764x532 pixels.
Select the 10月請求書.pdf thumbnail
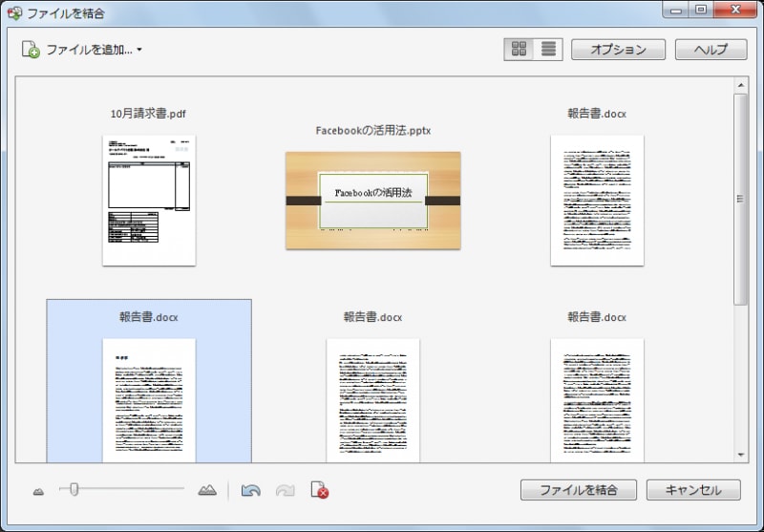click(149, 201)
